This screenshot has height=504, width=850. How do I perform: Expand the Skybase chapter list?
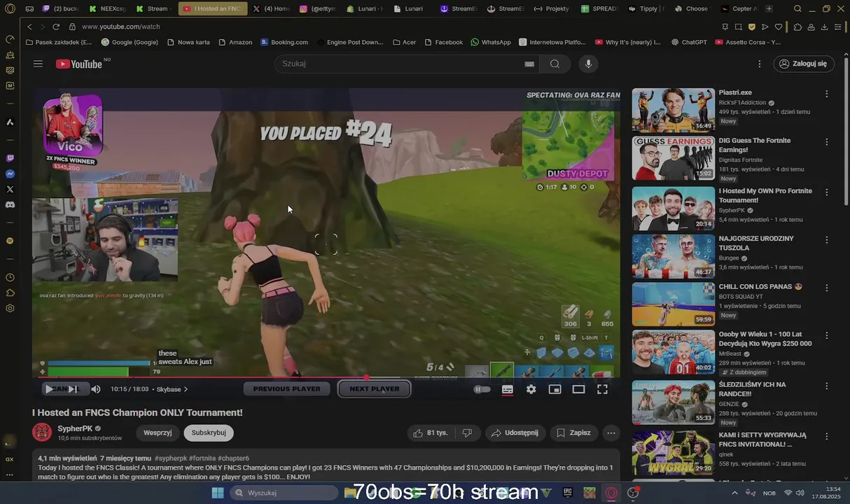tap(172, 389)
